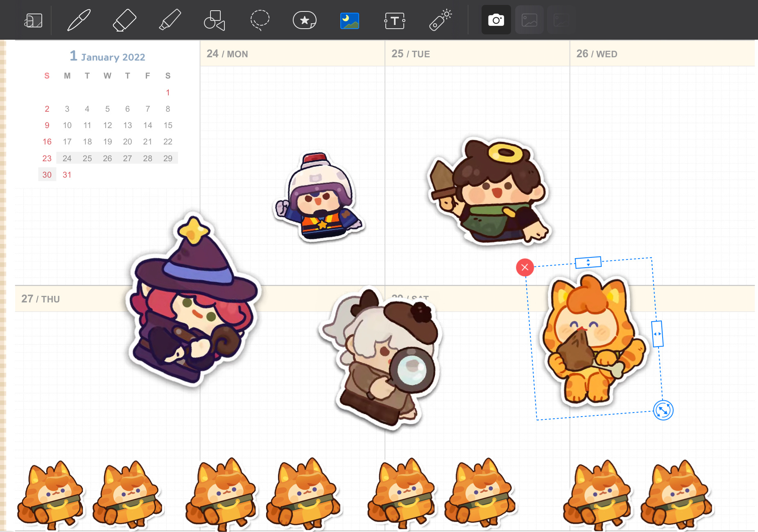The height and width of the screenshot is (532, 758).
Task: Select the Image insert tool
Action: [x=350, y=20]
